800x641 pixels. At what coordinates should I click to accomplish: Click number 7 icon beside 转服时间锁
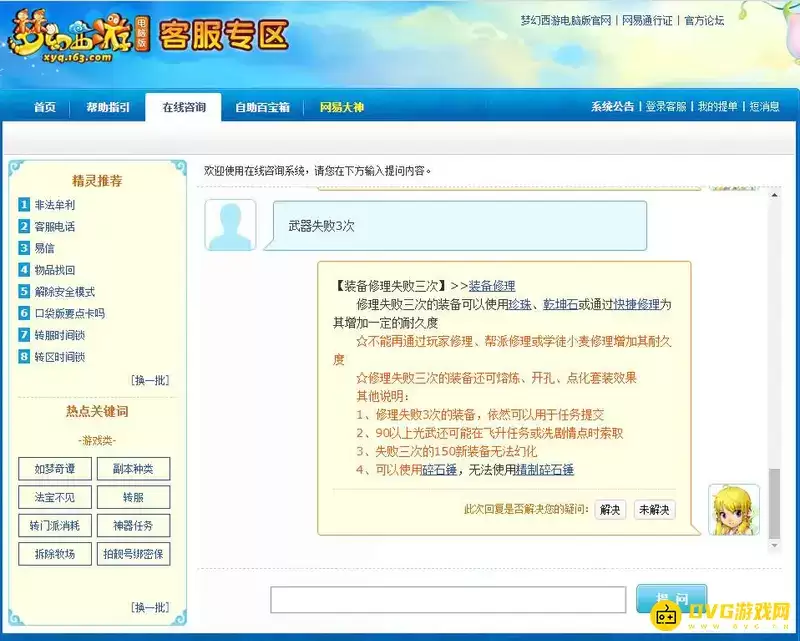point(24,335)
